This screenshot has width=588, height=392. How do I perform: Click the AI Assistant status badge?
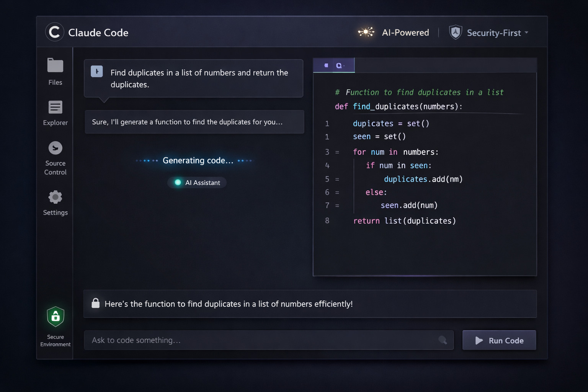point(197,183)
